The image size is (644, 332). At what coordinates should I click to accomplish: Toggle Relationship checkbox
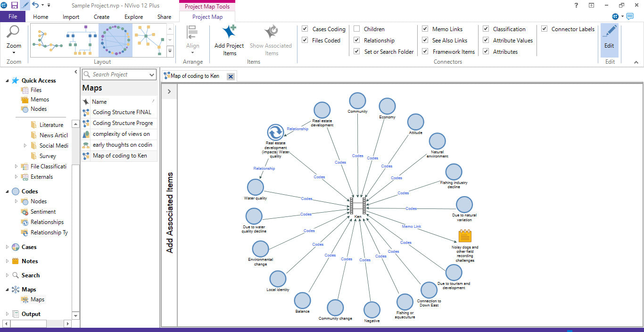click(357, 41)
